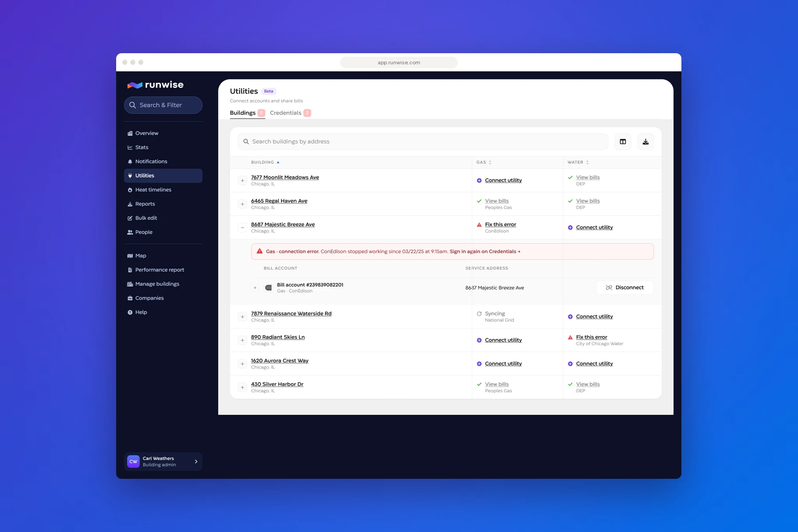Fix this error for City of Chicago Water
The image size is (798, 532).
[x=592, y=337]
